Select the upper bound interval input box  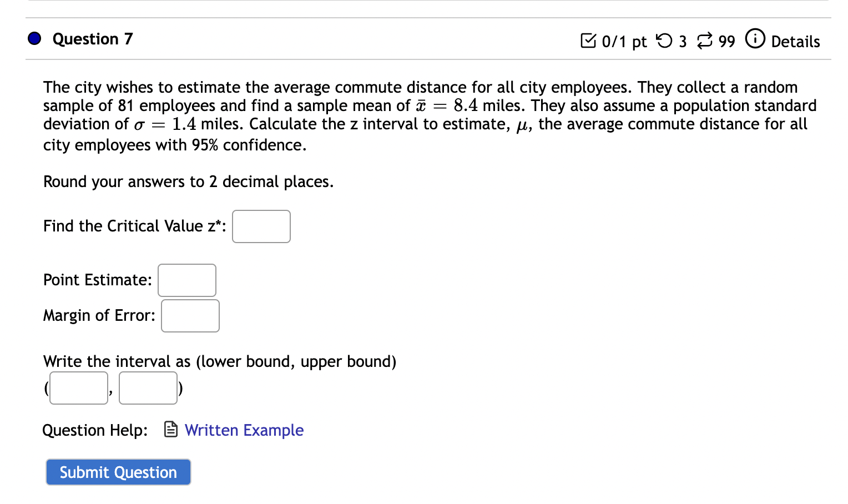[148, 387]
